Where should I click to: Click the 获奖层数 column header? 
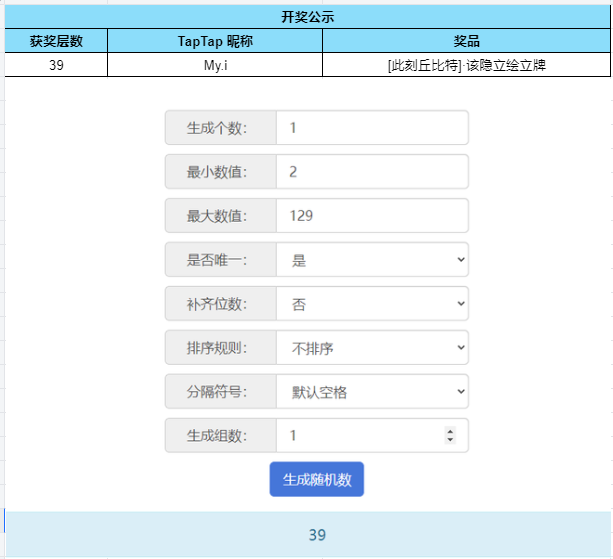point(56,41)
